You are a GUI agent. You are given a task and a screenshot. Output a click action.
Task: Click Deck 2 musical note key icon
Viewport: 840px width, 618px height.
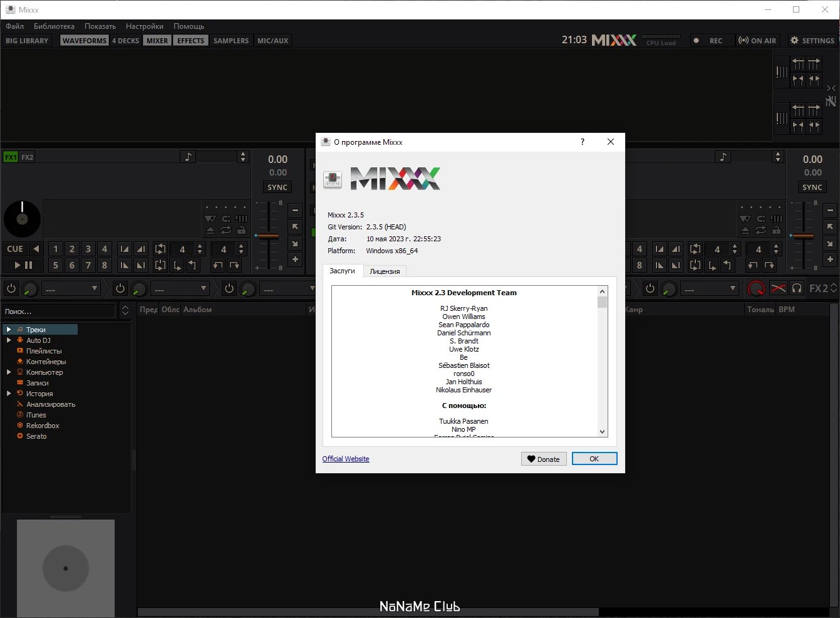tap(723, 157)
